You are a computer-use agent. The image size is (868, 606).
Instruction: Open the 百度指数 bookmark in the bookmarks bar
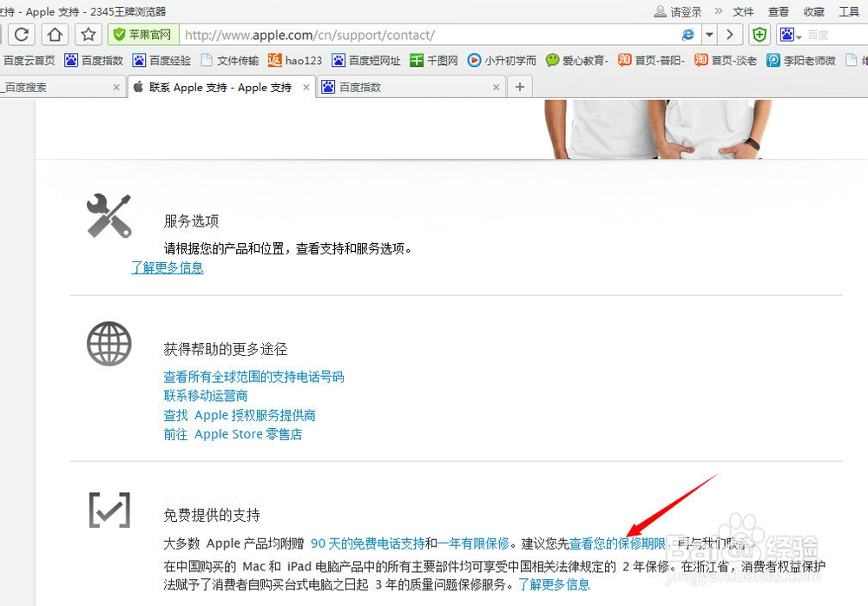[x=94, y=61]
